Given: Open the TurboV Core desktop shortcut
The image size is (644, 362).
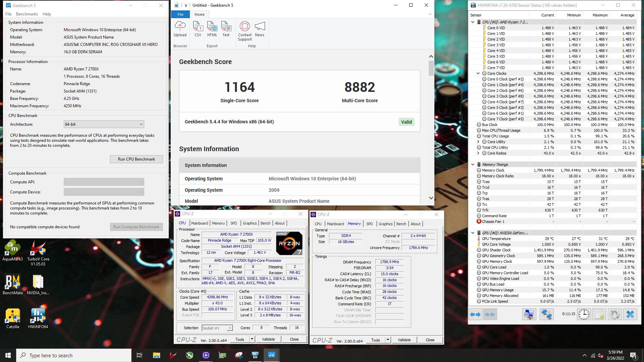Looking at the screenshot, I should 38,253.
